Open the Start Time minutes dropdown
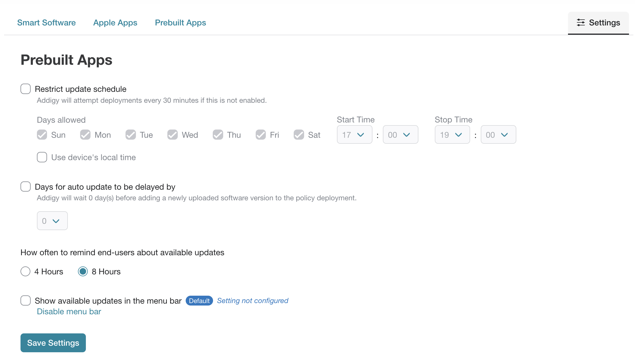 pos(400,134)
